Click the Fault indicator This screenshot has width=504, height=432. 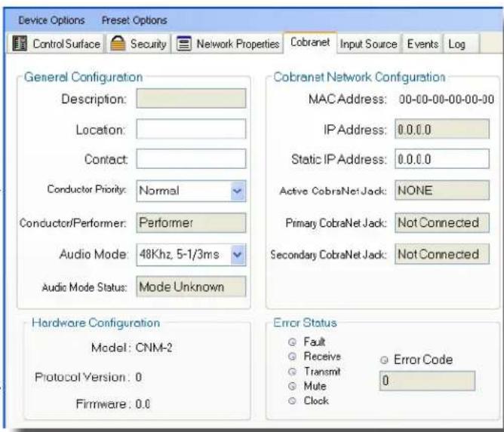click(x=292, y=342)
